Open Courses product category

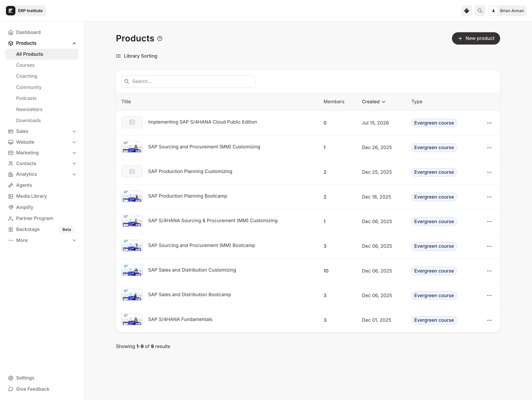point(25,65)
